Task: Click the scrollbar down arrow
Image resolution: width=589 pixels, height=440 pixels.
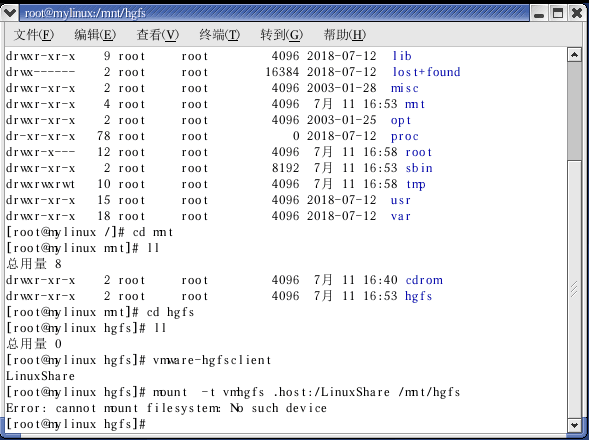Action: pos(574,425)
